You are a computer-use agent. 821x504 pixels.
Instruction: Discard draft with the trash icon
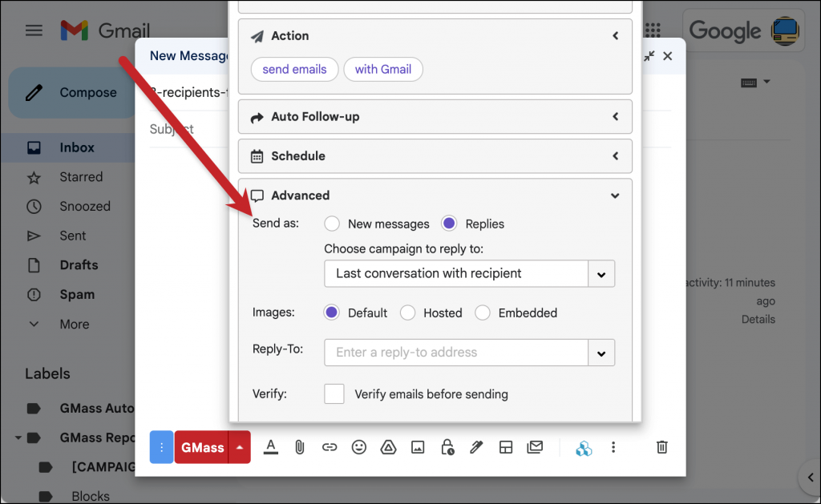pos(661,447)
